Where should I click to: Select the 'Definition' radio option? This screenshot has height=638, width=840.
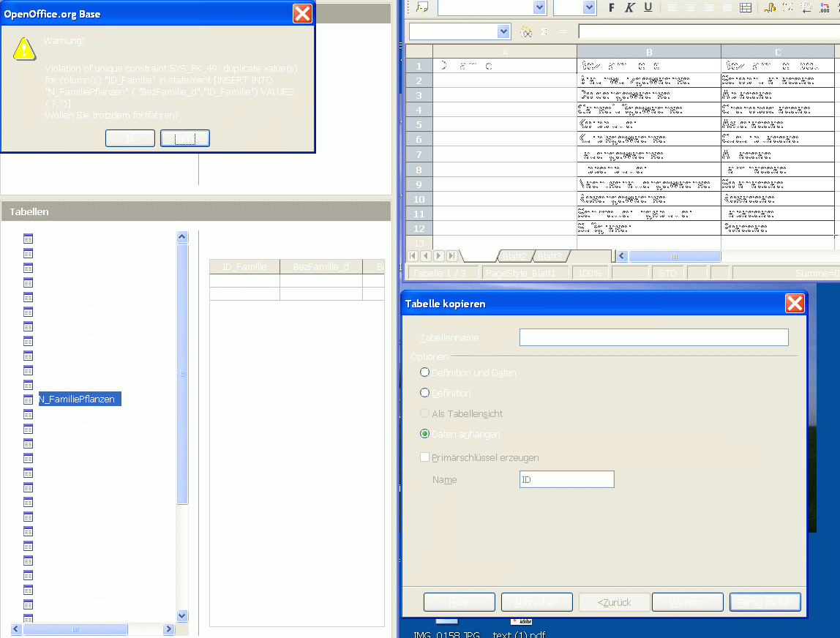click(424, 393)
